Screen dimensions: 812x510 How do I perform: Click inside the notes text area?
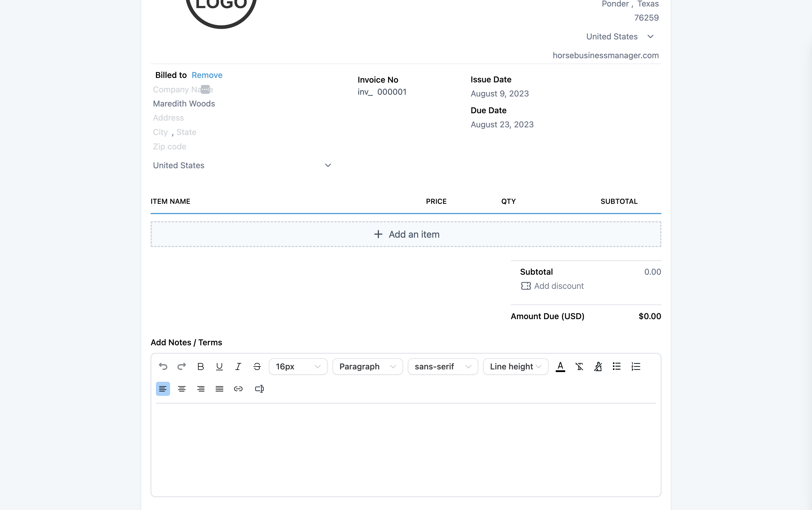pos(406,449)
